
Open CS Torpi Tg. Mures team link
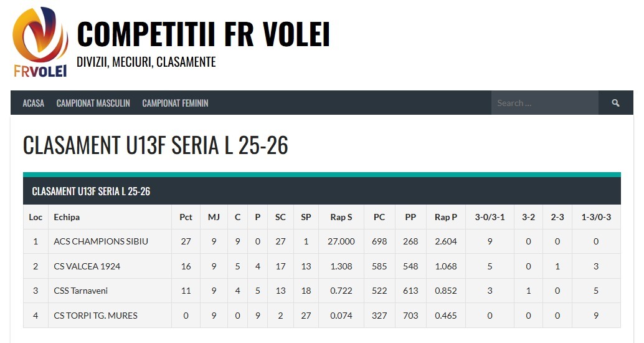94,316
